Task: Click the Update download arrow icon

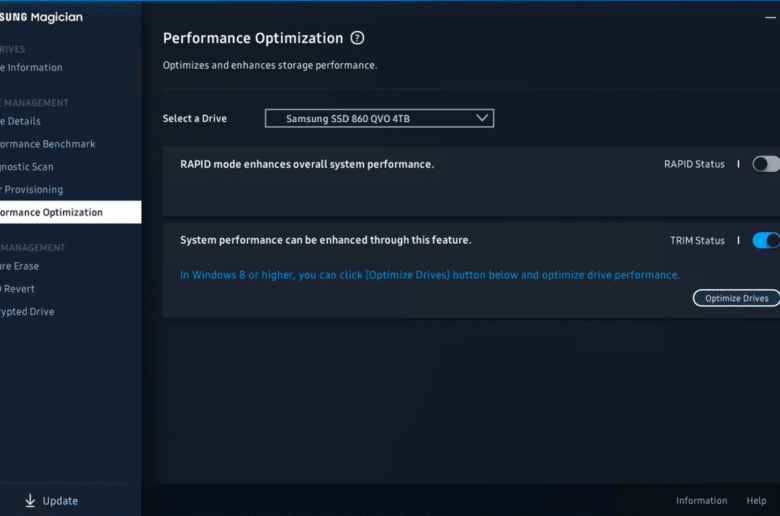Action: (30, 500)
